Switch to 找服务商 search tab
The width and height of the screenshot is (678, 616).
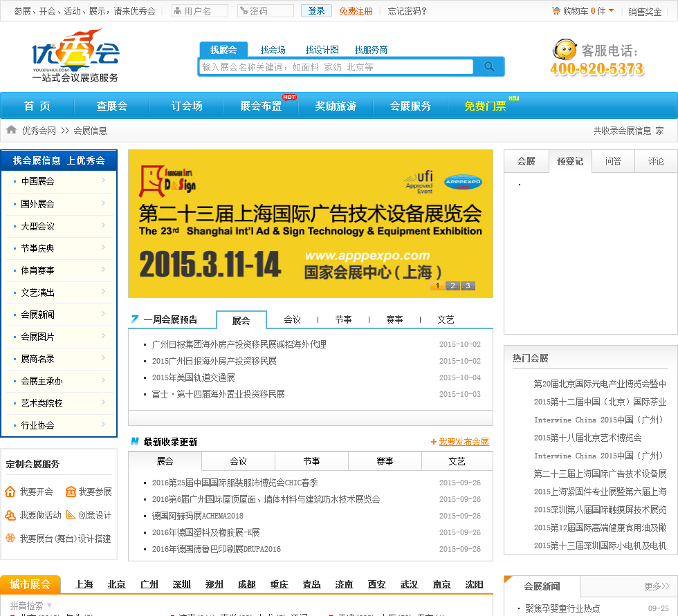tap(371, 50)
